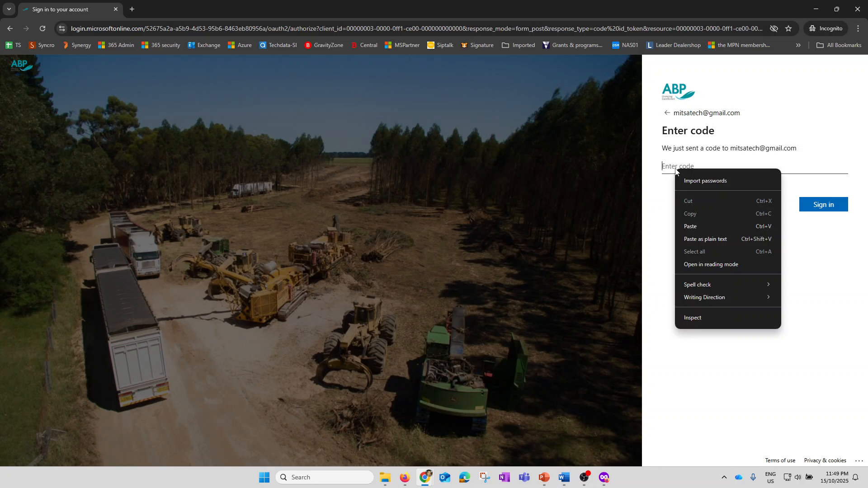Screen dimensions: 868x488
Task: Open All Bookmarks
Action: pyautogui.click(x=839, y=45)
